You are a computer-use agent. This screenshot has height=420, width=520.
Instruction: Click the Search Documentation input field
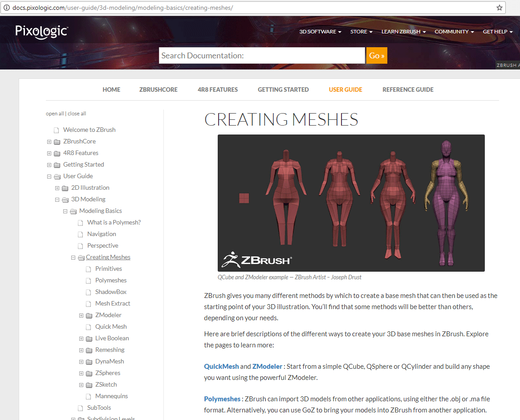(x=262, y=55)
